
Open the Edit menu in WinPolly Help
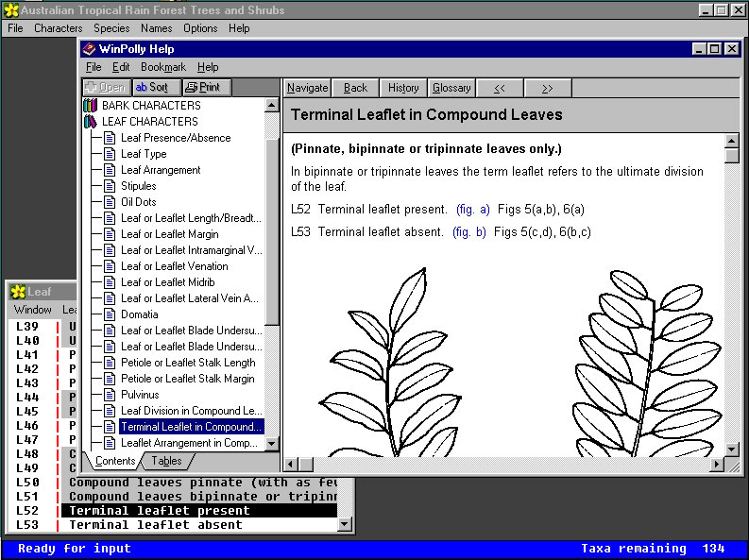coord(121,67)
